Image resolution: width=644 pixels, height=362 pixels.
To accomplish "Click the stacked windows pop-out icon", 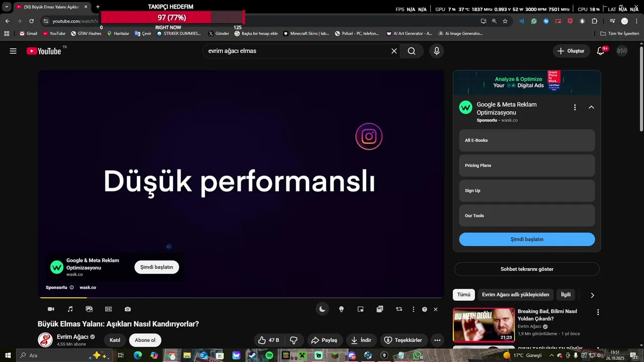I will tap(380, 309).
